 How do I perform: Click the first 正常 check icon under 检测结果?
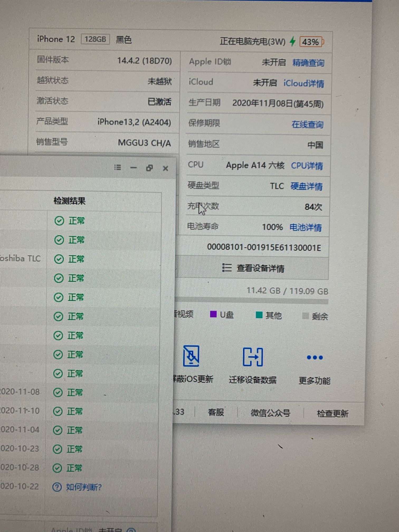59,221
